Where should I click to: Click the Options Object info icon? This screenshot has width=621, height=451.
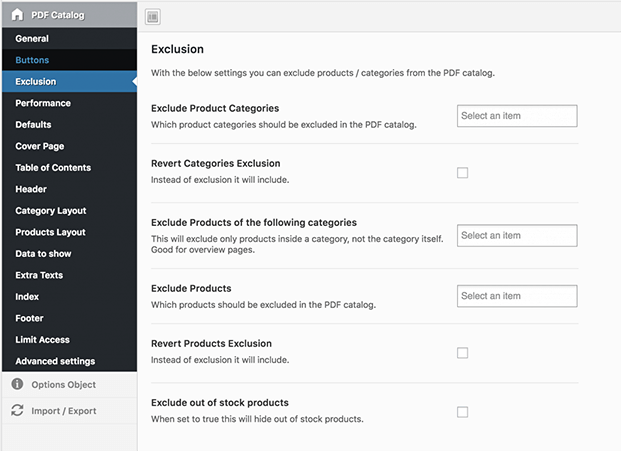click(x=17, y=384)
